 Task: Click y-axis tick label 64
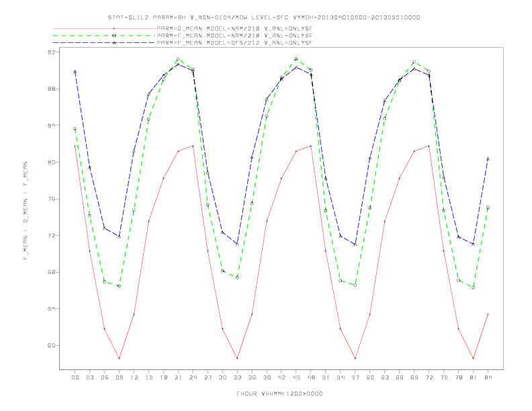[x=51, y=309]
